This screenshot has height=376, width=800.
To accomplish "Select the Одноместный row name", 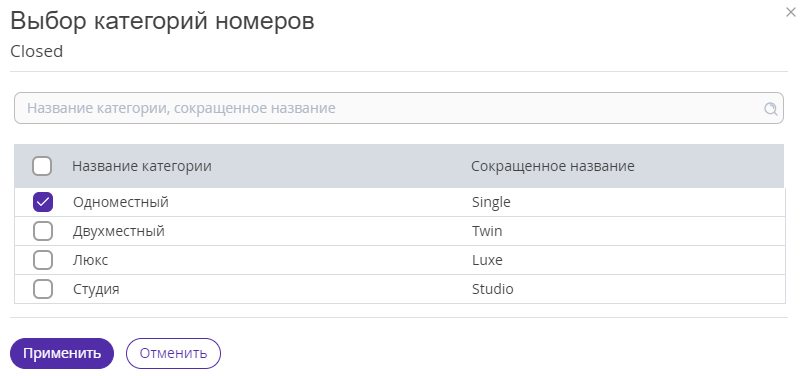I will pyautogui.click(x=120, y=202).
